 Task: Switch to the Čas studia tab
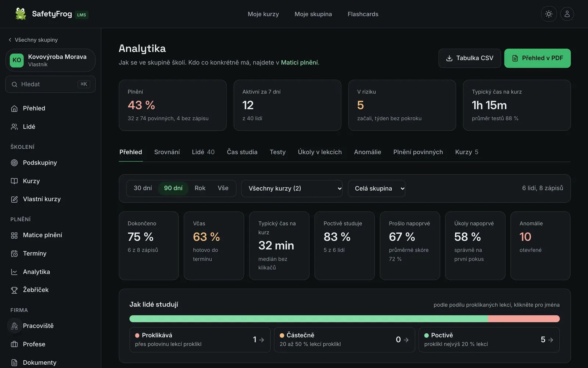click(x=242, y=152)
